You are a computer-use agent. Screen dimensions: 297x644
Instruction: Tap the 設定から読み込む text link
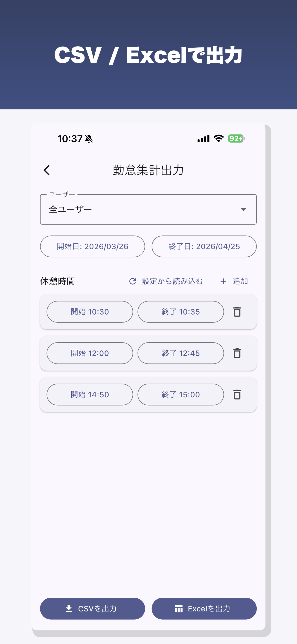tap(172, 281)
